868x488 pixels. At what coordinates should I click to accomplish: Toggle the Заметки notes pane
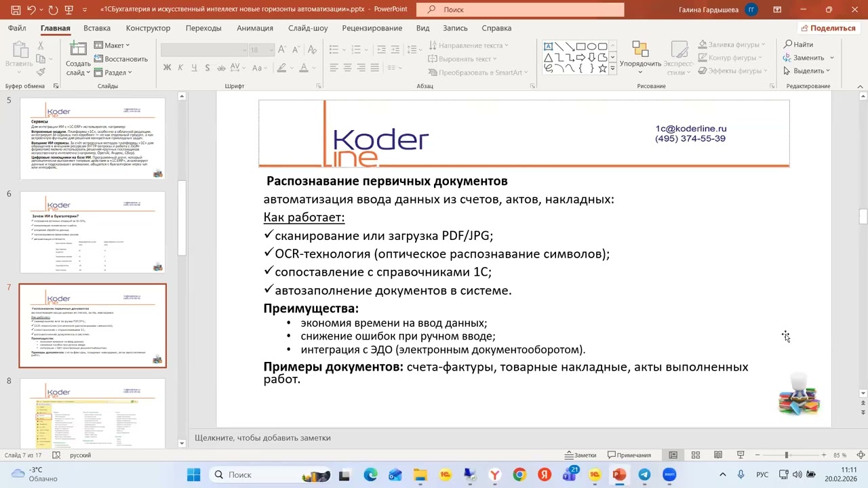(x=580, y=455)
